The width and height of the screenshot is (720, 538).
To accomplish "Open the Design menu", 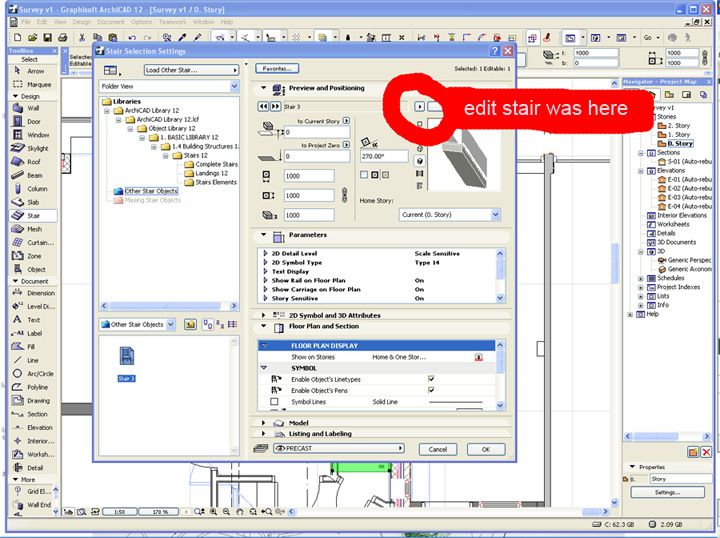I will 82,22.
